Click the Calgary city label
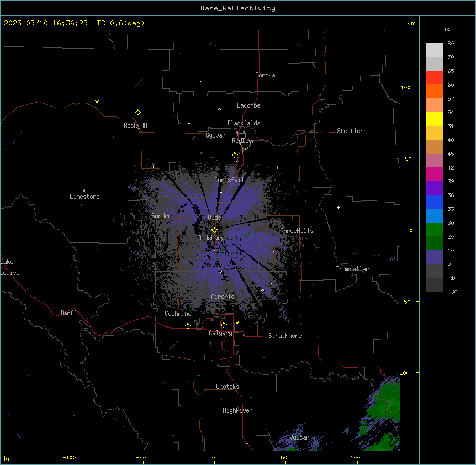476x465 pixels. tap(220, 333)
